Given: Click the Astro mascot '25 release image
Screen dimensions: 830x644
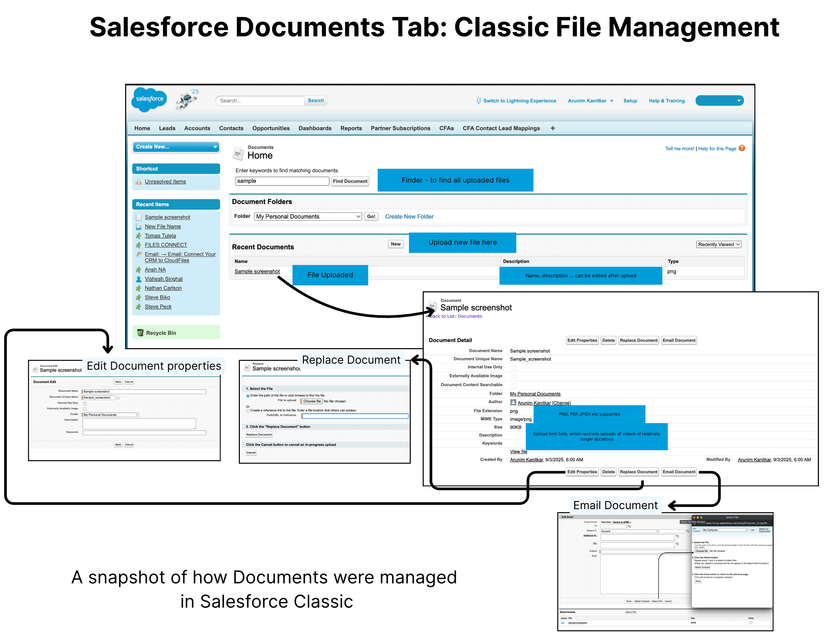Looking at the screenshot, I should tap(187, 100).
